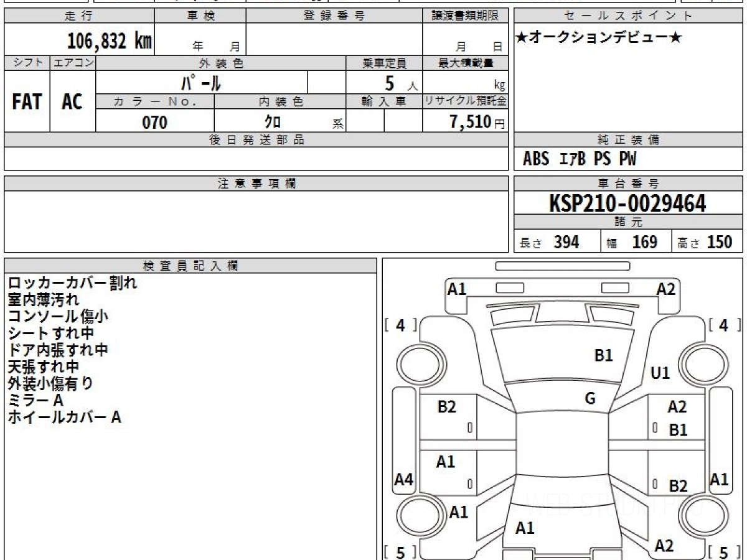Click the エアコン header cell
Viewport: 747px width, 560px height.
[73, 63]
